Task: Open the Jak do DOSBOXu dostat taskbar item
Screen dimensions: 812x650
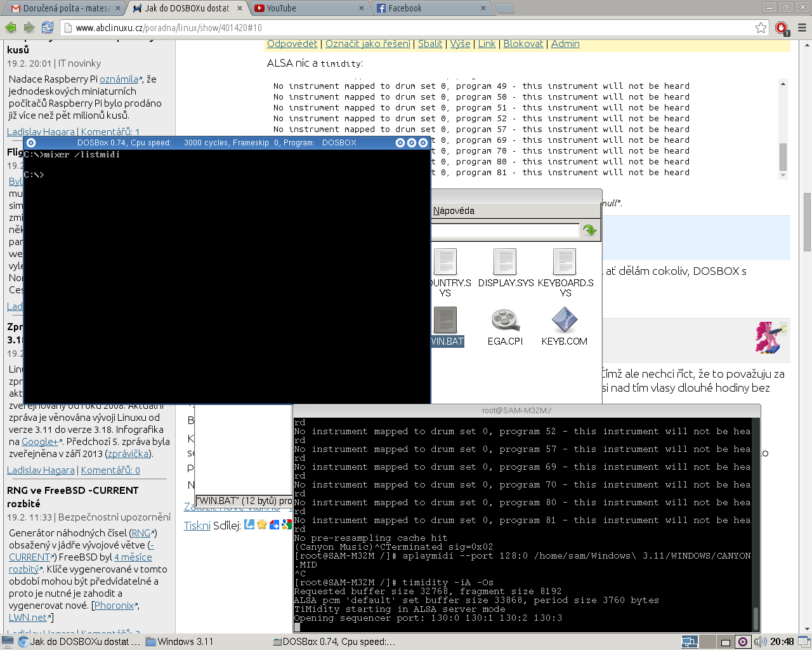Action: (79, 642)
